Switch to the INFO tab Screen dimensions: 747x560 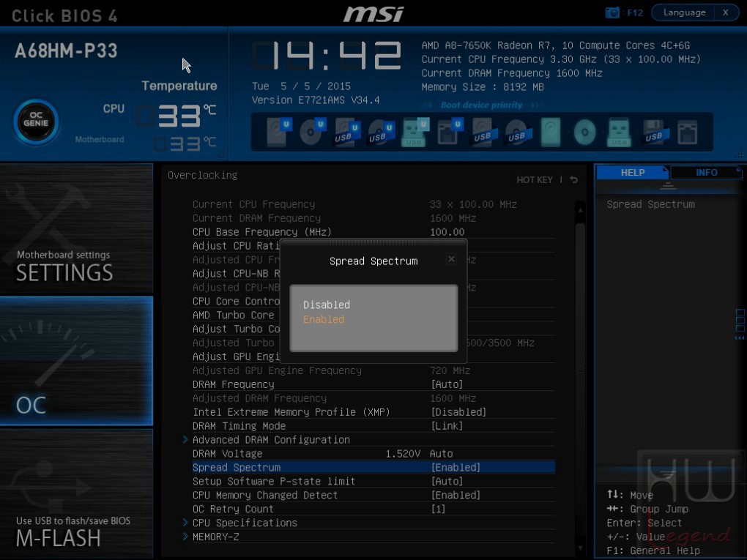pyautogui.click(x=706, y=172)
